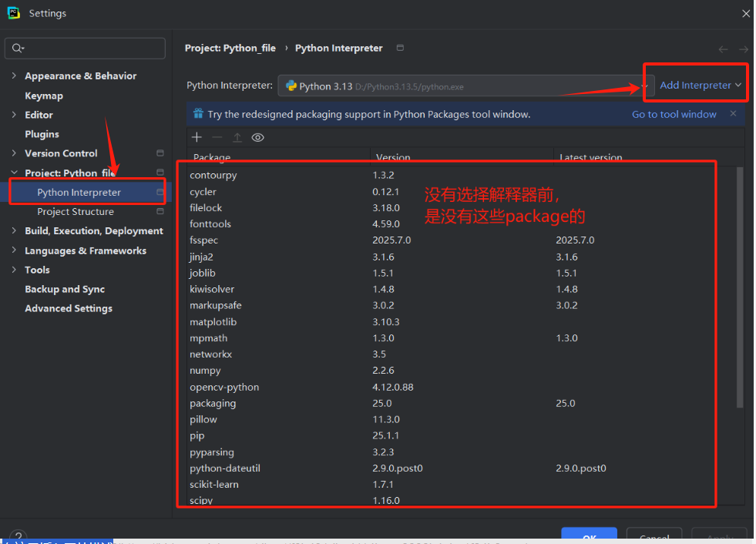Select the fsspec package row

(462, 240)
